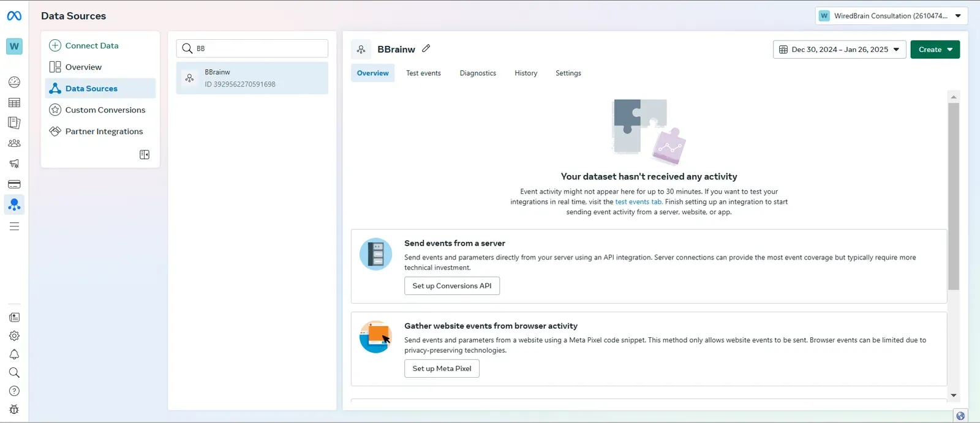The width and height of the screenshot is (980, 423).
Task: Open the campaigns table grid icon
Action: pos(14,103)
